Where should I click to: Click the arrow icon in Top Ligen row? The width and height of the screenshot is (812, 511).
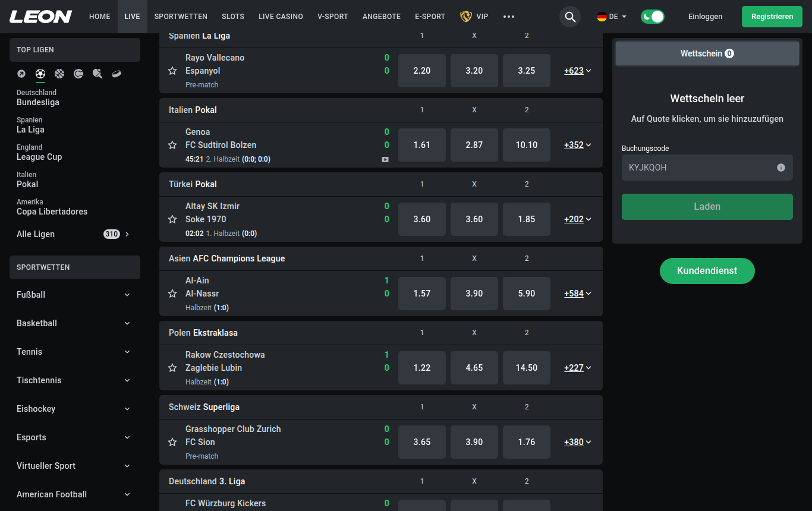pos(21,74)
